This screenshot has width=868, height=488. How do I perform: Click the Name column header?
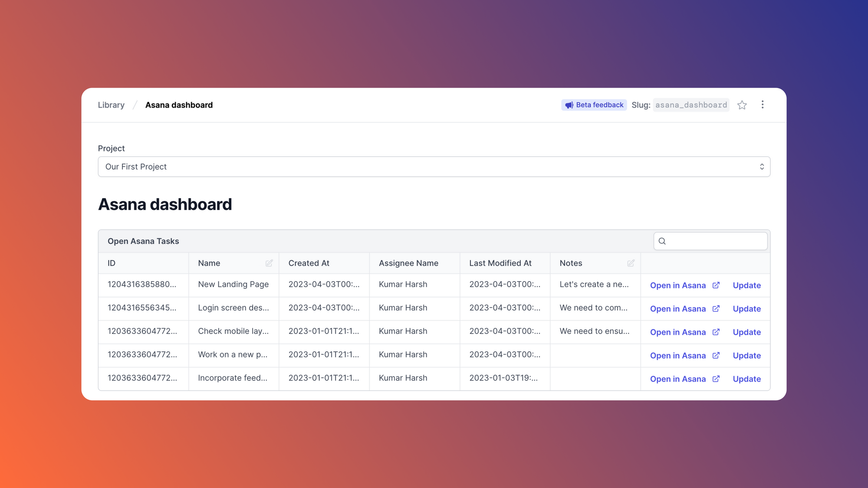click(233, 263)
